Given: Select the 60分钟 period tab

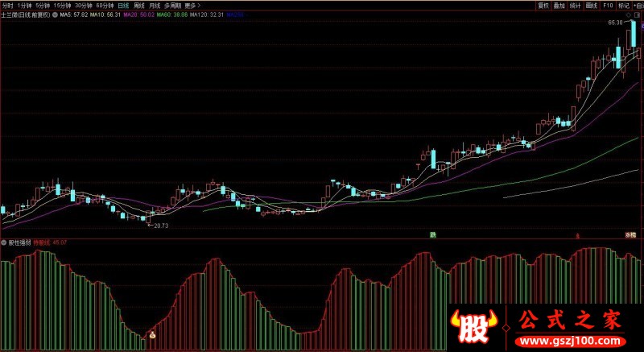Looking at the screenshot, I should click(105, 6).
